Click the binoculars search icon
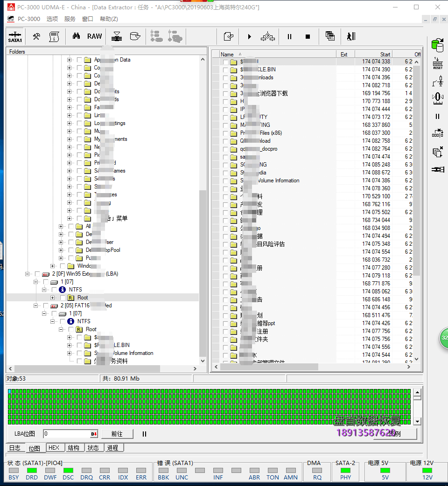This screenshot has width=448, height=486. pos(76,36)
